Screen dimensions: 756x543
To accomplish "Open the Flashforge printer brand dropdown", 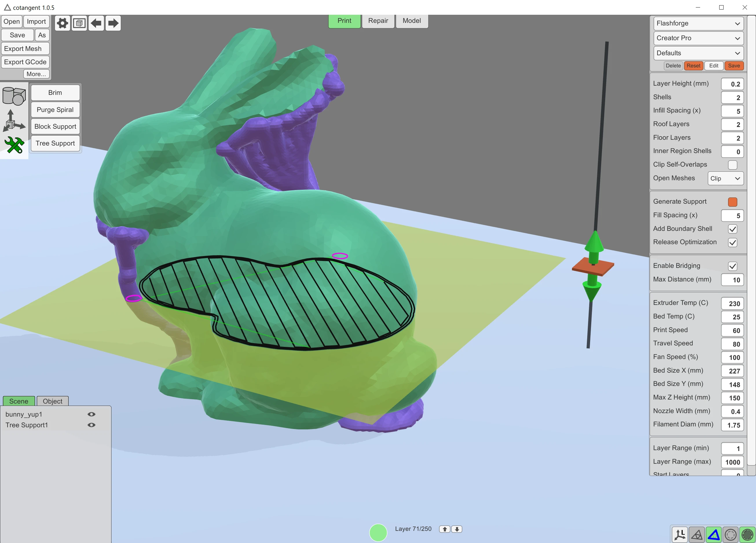I will [698, 23].
